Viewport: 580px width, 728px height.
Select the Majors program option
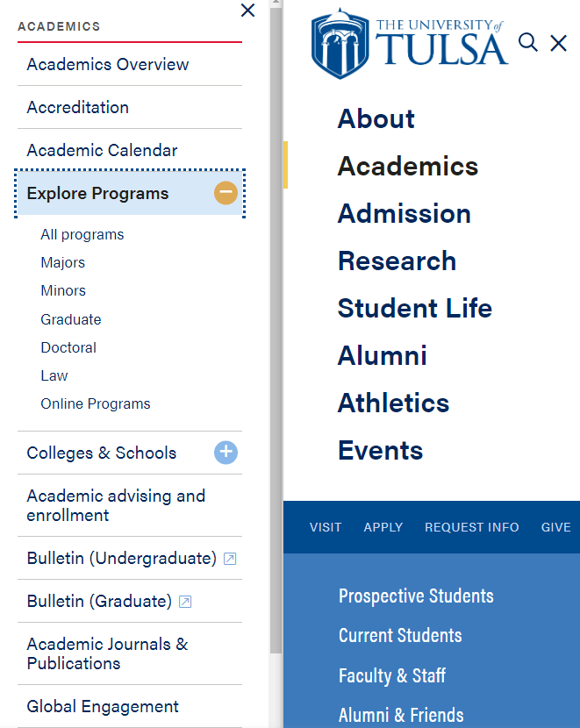pyautogui.click(x=62, y=262)
